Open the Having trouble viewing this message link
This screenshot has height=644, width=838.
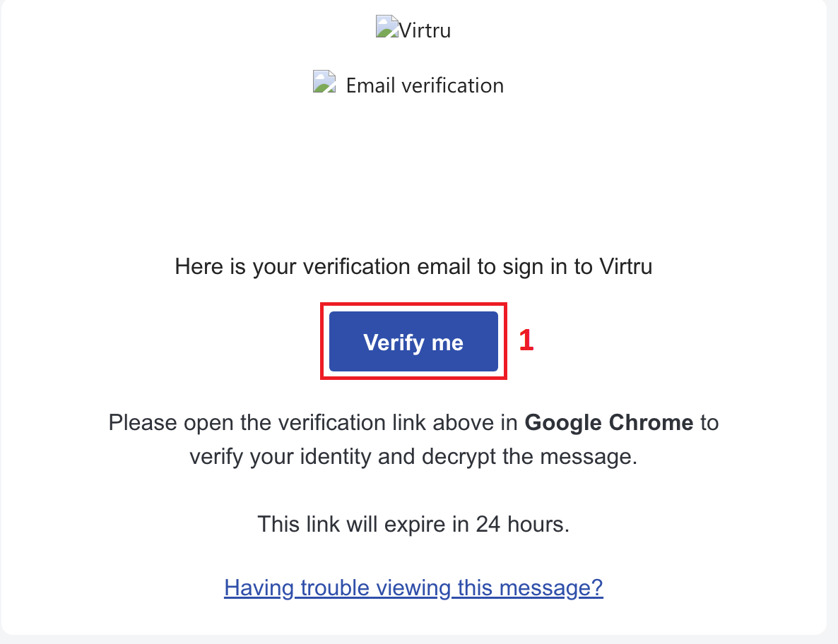click(x=413, y=588)
